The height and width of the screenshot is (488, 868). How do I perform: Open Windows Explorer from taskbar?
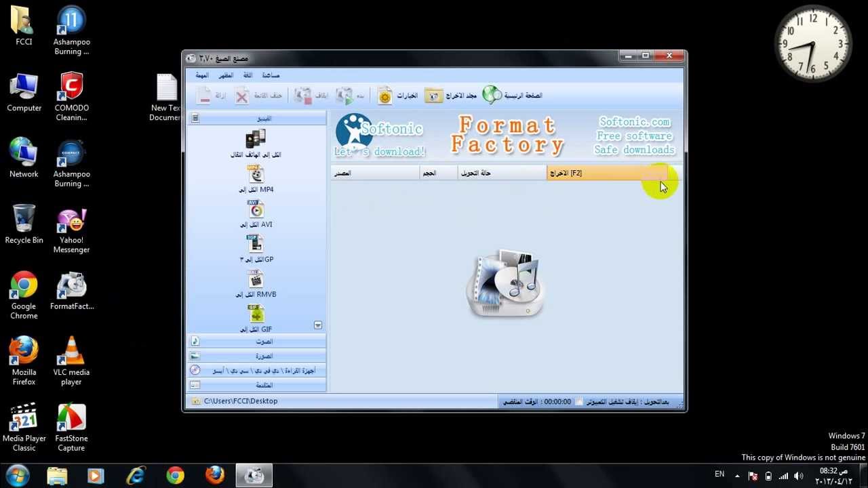coord(57,475)
